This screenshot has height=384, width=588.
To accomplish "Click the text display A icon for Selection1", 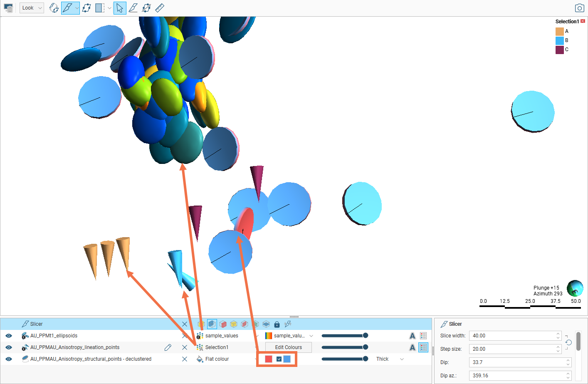I will [x=412, y=347].
